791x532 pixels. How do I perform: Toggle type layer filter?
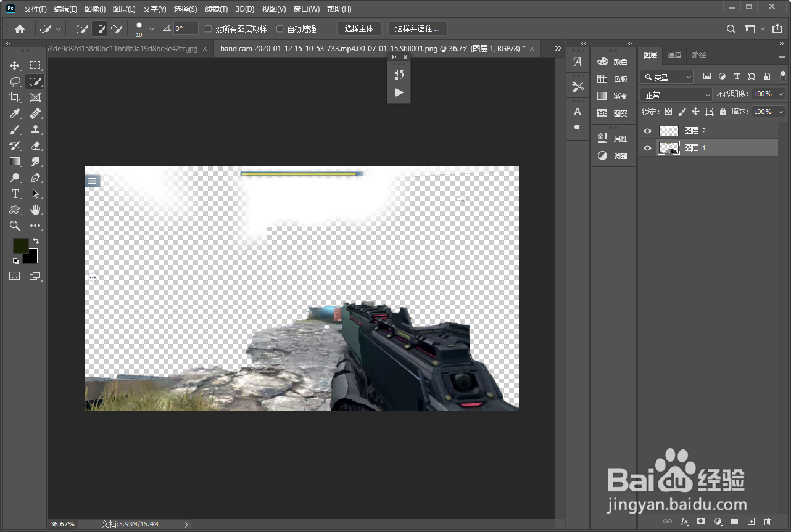[x=737, y=76]
